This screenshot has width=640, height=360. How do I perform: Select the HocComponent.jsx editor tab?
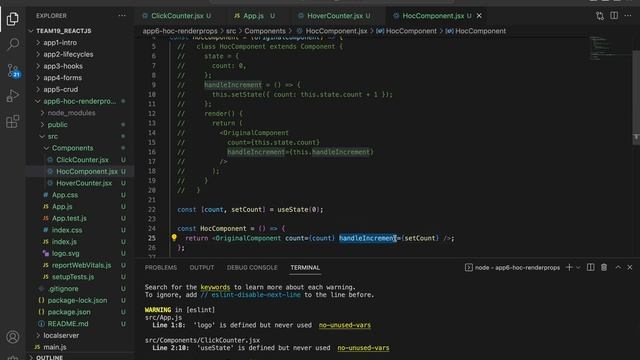click(433, 16)
